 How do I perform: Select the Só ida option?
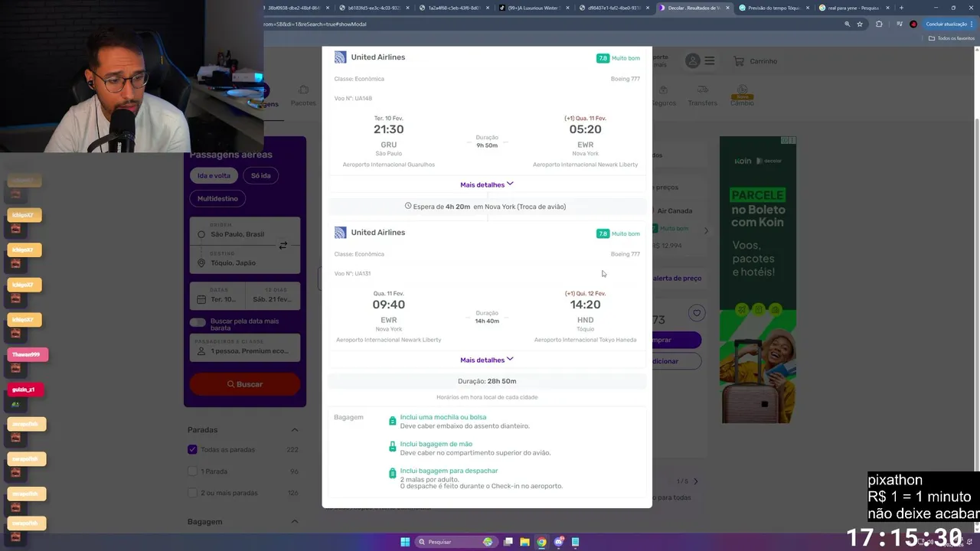pyautogui.click(x=261, y=175)
